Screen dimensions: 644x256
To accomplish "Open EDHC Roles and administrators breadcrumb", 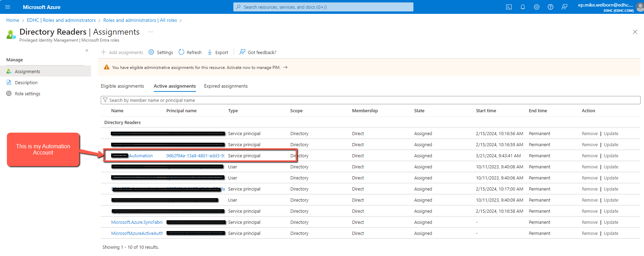I will point(61,20).
